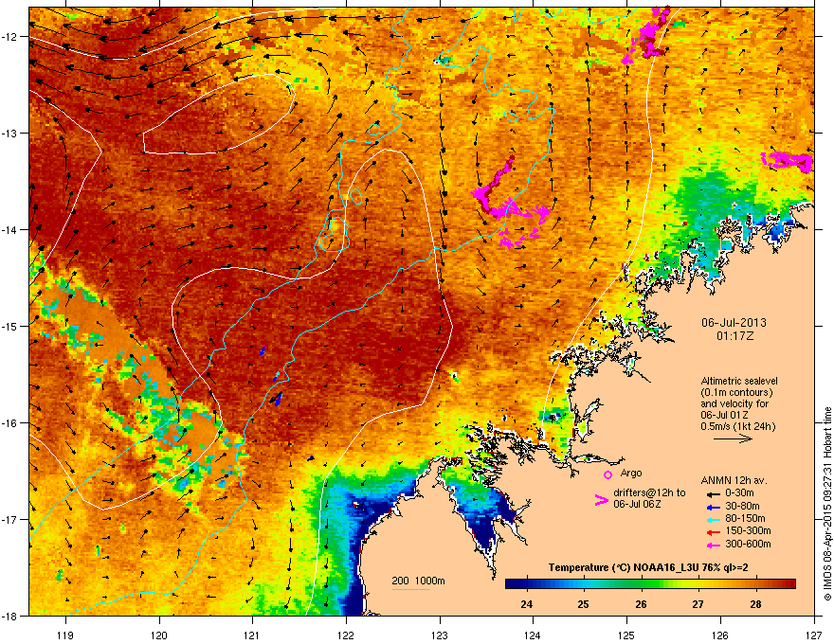Screen dimensions: 834x644
Task: Click the cyan bathymetry line sample under 200 1000m
Action: (x=410, y=589)
